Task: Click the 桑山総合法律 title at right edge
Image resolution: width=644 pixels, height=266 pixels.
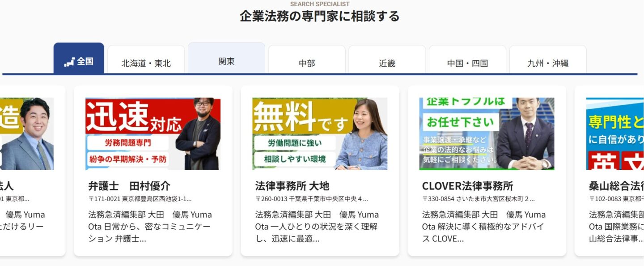Action: pos(617,186)
